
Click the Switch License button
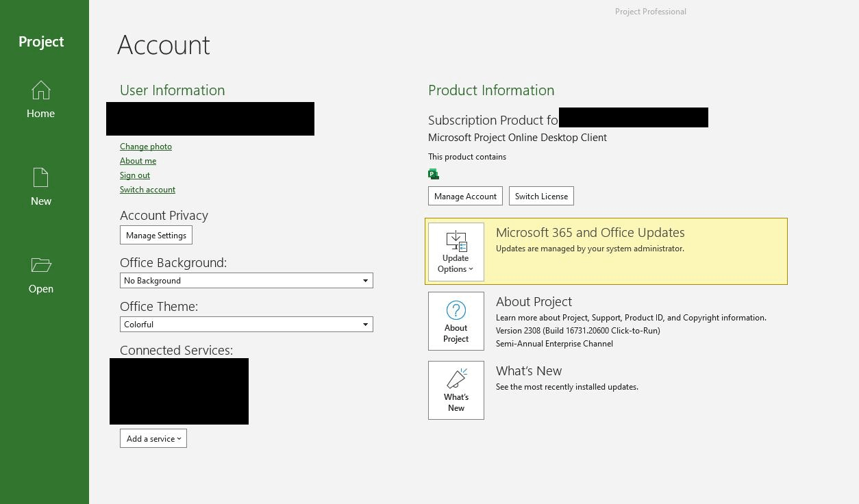click(541, 196)
